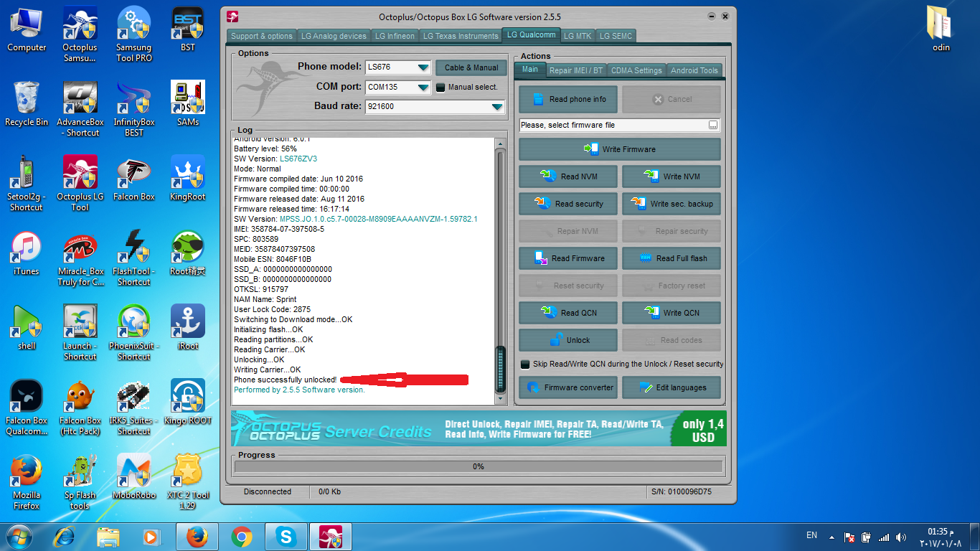
Task: Launch the BST desktop icon
Action: tap(188, 29)
